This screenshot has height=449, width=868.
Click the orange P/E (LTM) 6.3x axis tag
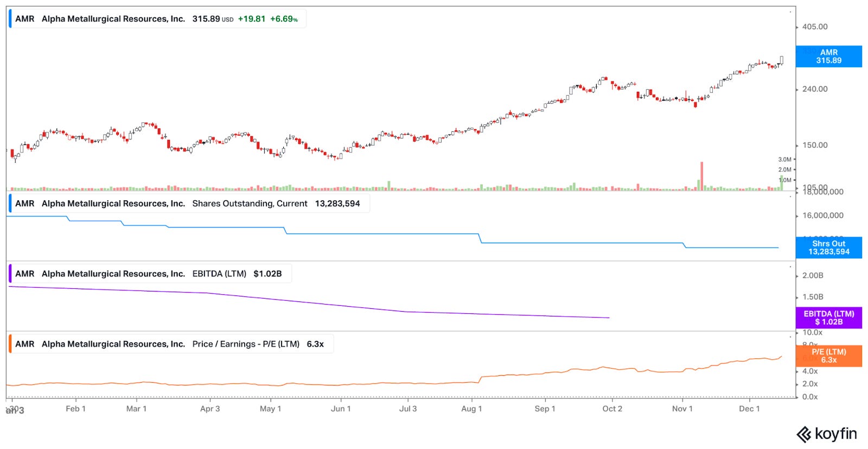[828, 356]
